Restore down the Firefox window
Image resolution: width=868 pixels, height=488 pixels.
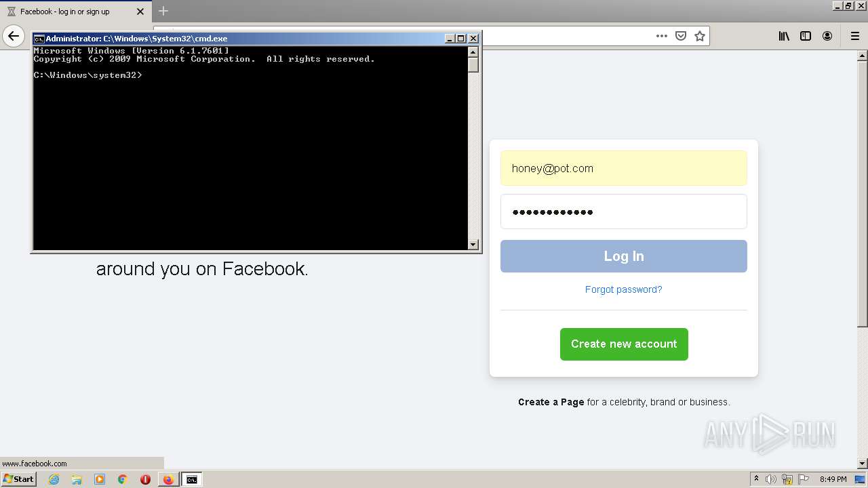point(849,6)
